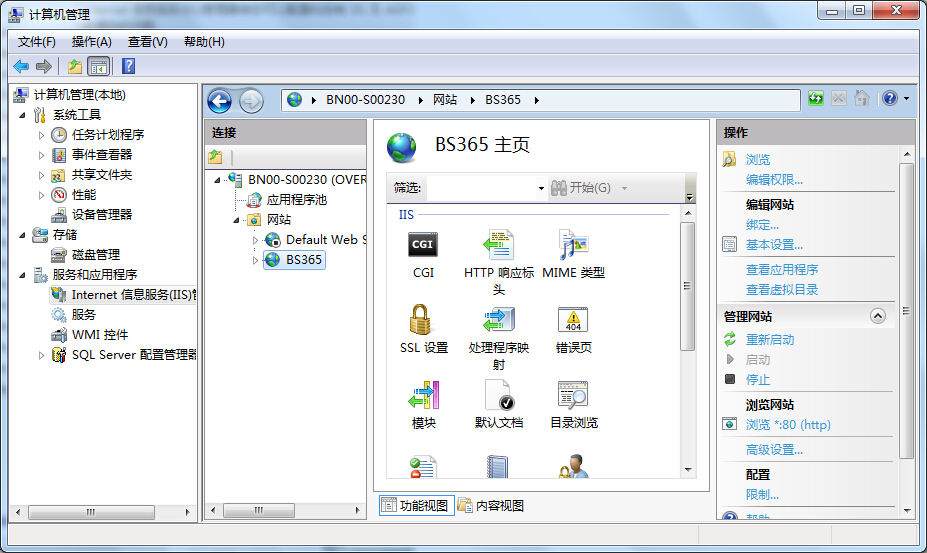Open 目录浏览 feature icon

[573, 395]
